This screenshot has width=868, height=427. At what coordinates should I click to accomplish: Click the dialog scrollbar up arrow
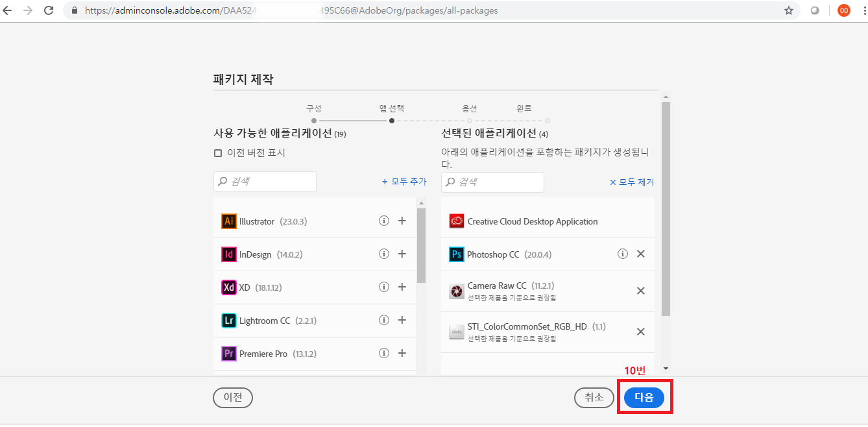(x=666, y=96)
